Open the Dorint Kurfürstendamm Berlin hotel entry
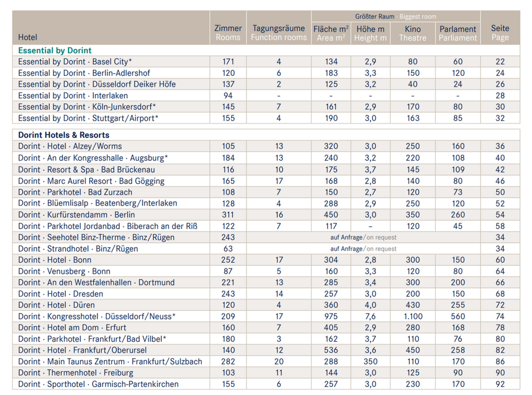Screen dimensions: 532x395 (76, 215)
